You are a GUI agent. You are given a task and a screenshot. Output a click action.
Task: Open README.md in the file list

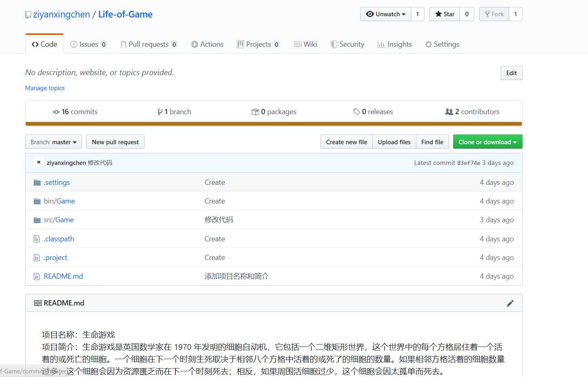pyautogui.click(x=63, y=276)
